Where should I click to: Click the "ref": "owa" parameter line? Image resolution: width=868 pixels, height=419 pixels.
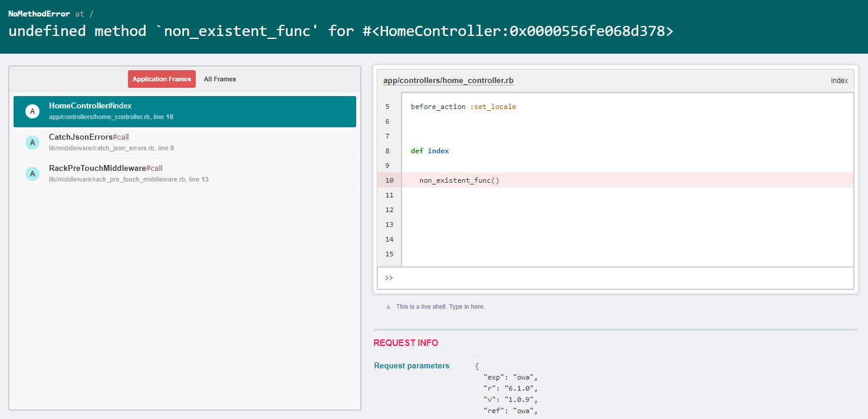511,411
